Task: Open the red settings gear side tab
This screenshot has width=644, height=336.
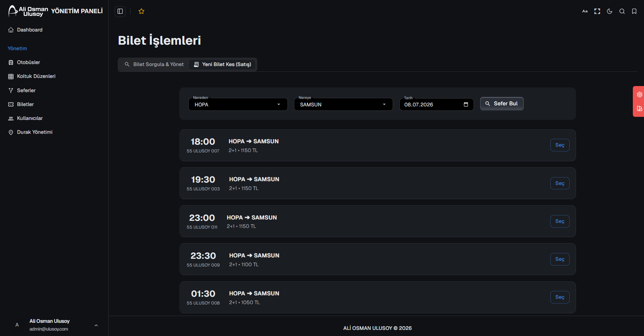Action: 639,94
